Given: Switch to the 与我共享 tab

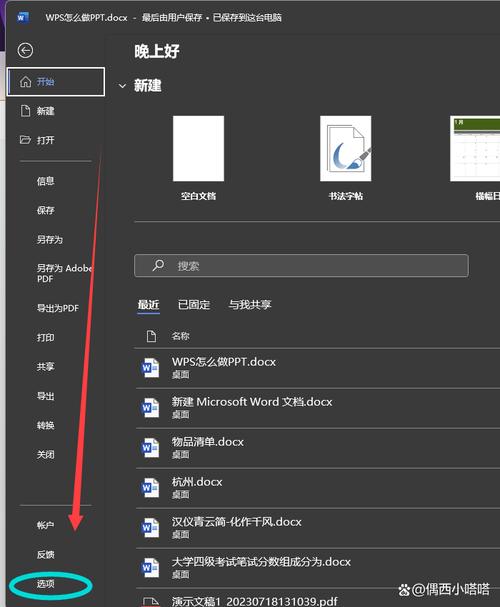Looking at the screenshot, I should 250,305.
